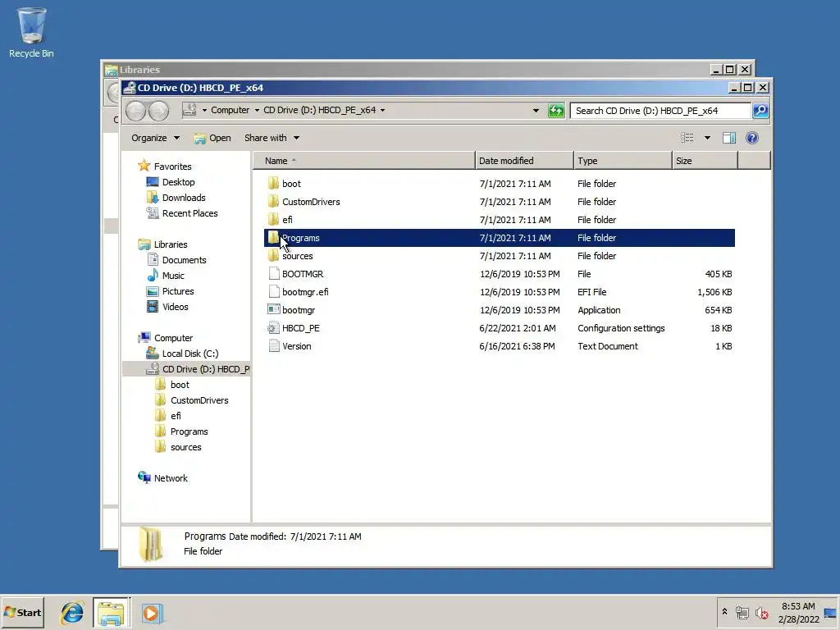Select the Programs folder row in file list
The width and height of the screenshot is (840, 630).
(500, 238)
